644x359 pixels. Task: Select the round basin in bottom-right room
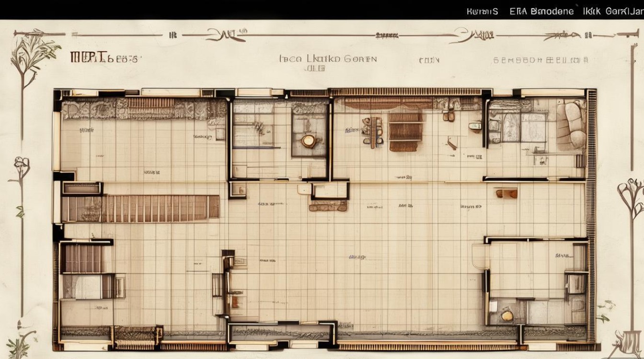(507, 315)
